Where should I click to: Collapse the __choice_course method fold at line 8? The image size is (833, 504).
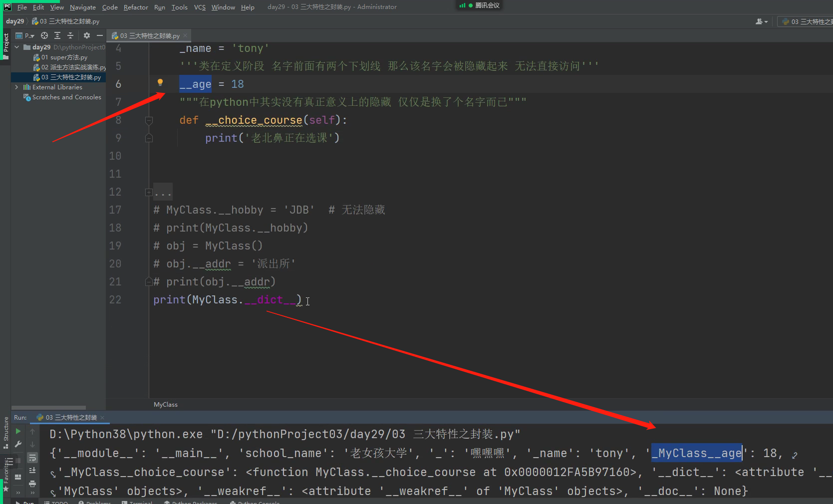tap(149, 120)
